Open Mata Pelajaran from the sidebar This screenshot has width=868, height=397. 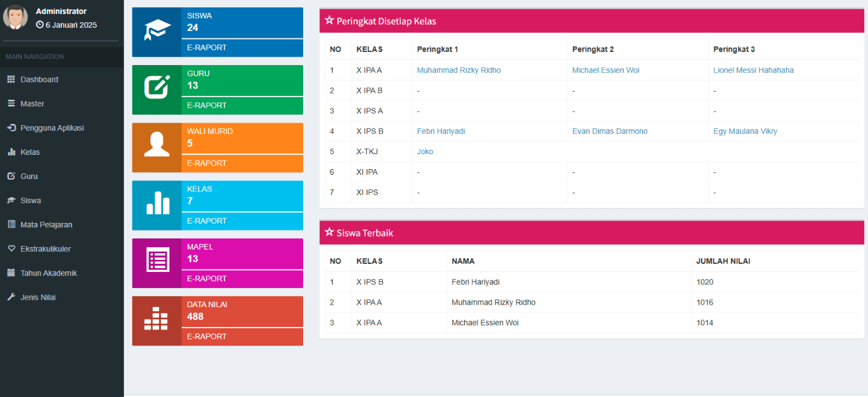[x=46, y=224]
